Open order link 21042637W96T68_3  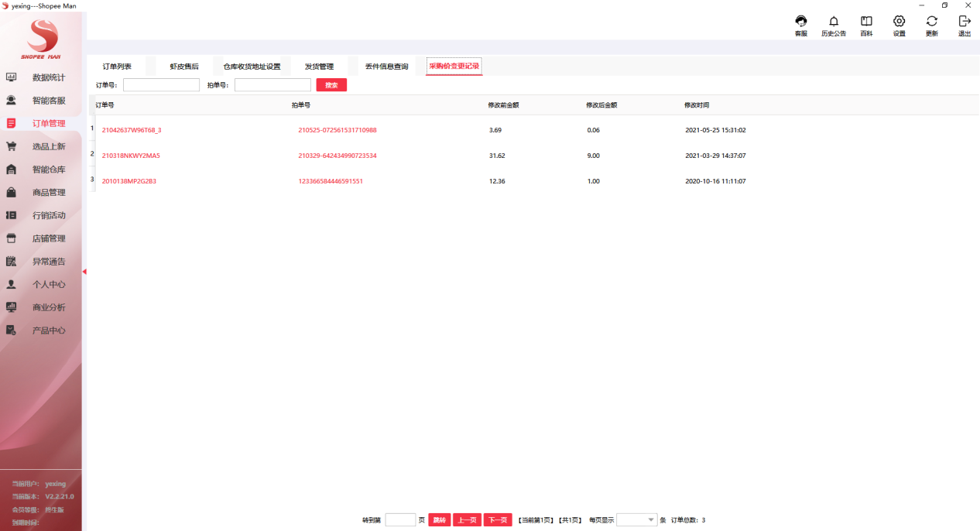tap(132, 130)
